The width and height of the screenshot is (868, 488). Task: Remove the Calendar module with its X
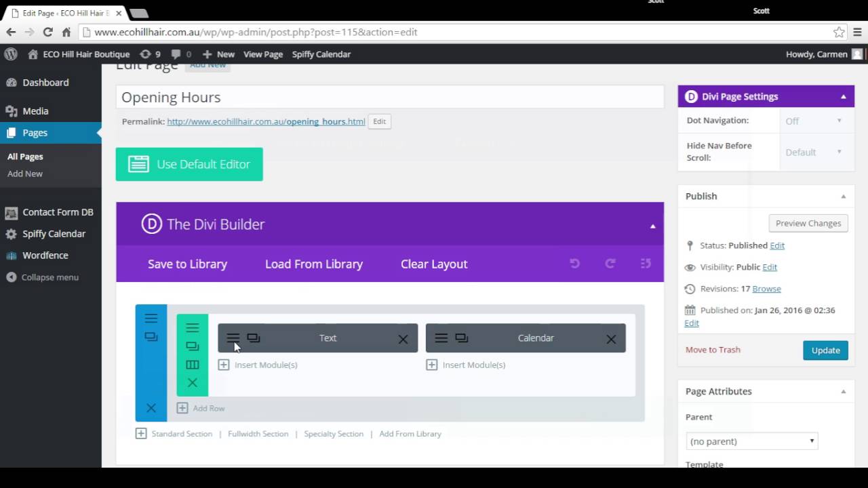click(x=611, y=339)
